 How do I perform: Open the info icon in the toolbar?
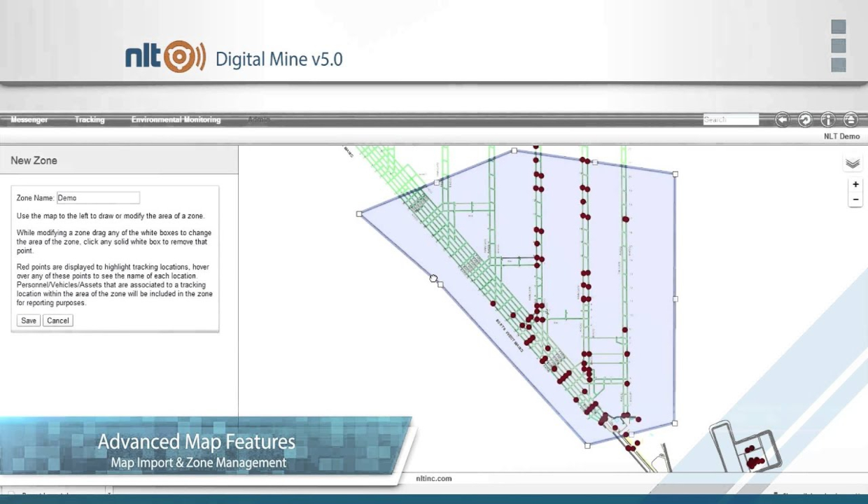coord(827,120)
